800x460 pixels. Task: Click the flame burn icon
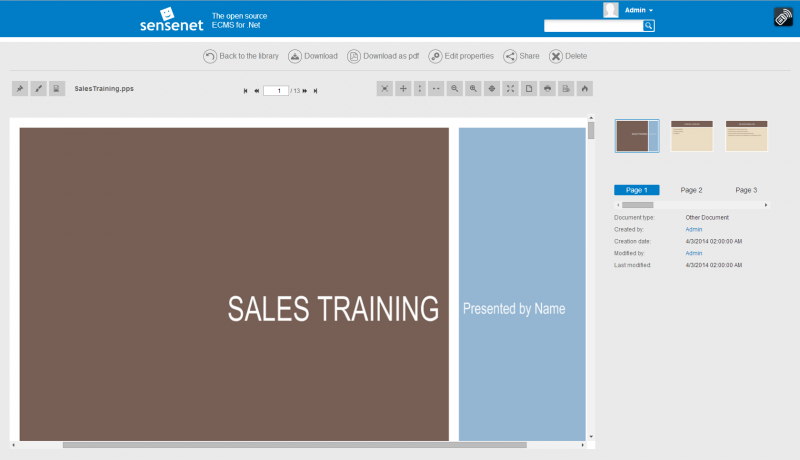coord(585,89)
